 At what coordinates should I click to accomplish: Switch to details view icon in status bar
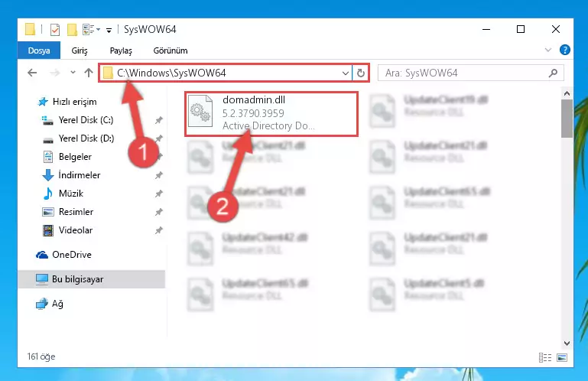pos(545,358)
